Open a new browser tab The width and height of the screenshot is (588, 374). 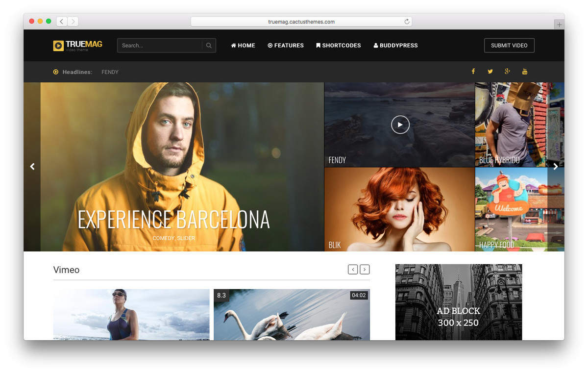(x=559, y=25)
